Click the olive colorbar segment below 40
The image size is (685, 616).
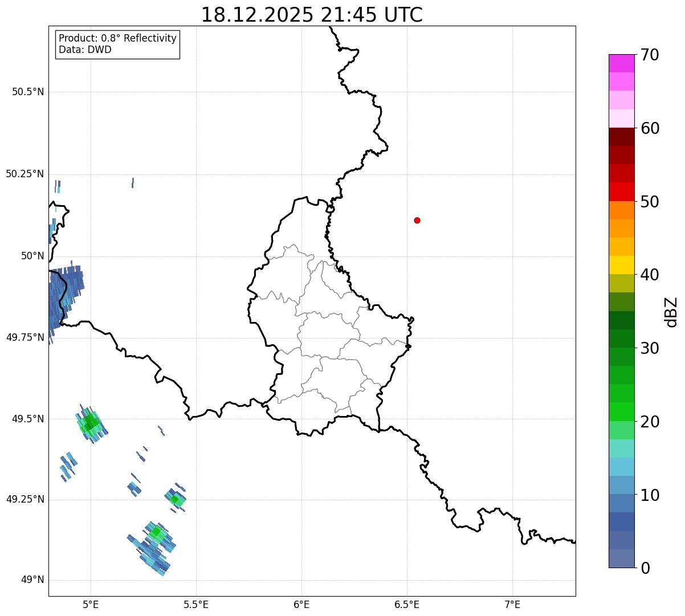coord(621,283)
